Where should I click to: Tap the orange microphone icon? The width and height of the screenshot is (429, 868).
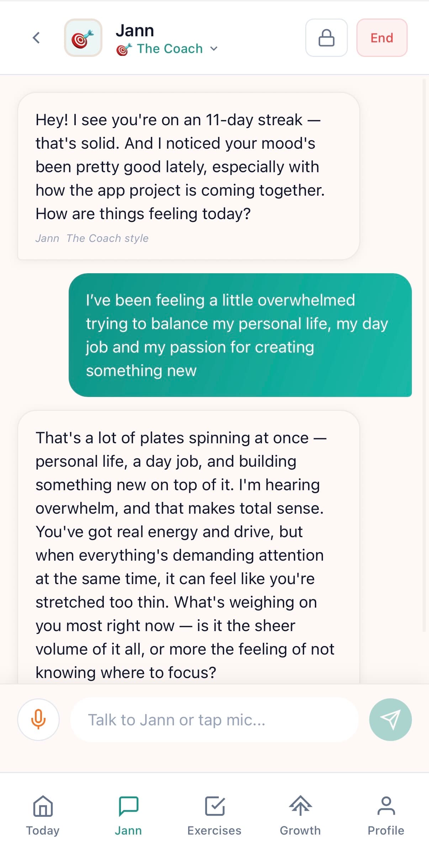(38, 719)
